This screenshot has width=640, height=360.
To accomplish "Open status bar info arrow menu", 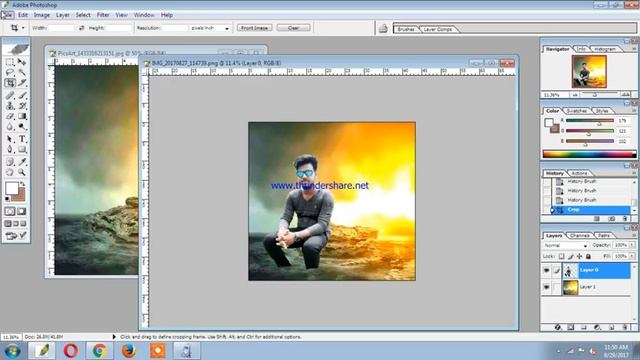I will (x=114, y=337).
